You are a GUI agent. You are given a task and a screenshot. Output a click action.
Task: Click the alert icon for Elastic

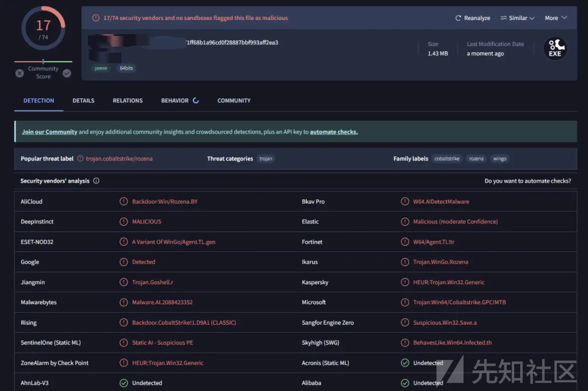click(405, 222)
